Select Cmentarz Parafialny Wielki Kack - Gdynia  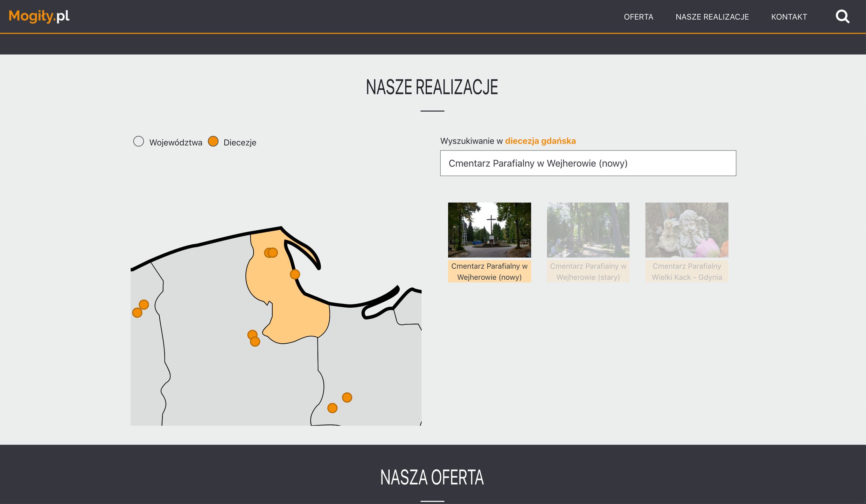click(686, 271)
